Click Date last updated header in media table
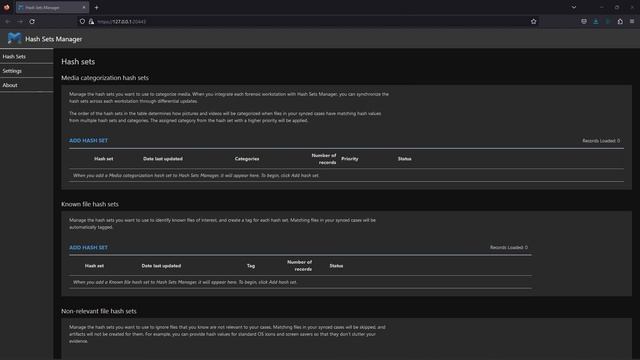 pos(163,159)
